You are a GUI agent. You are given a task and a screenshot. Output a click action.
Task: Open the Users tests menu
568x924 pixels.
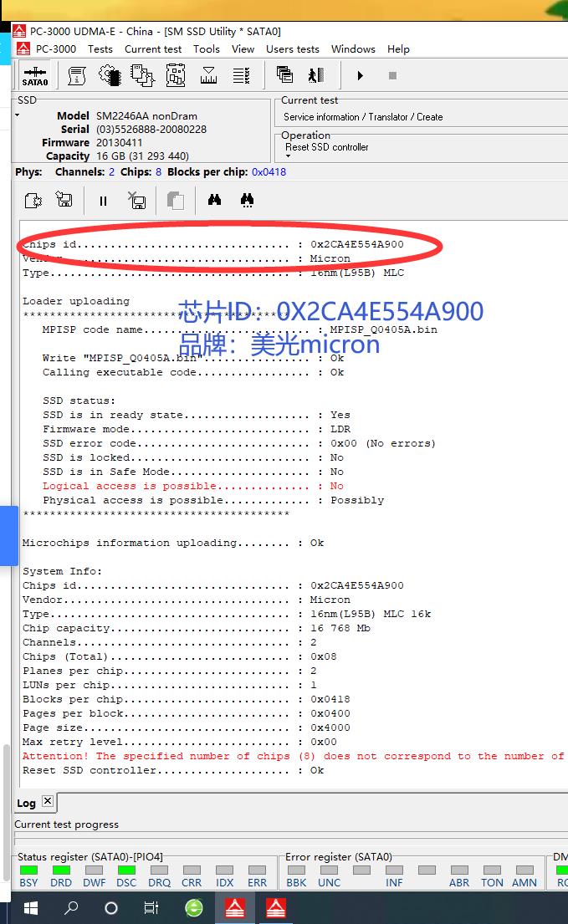292,48
